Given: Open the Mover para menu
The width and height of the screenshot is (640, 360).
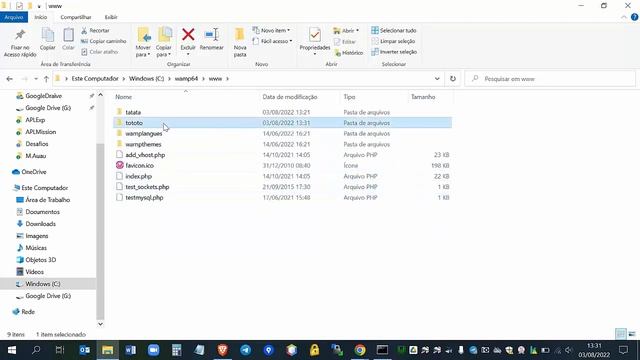Looking at the screenshot, I should click(x=143, y=43).
